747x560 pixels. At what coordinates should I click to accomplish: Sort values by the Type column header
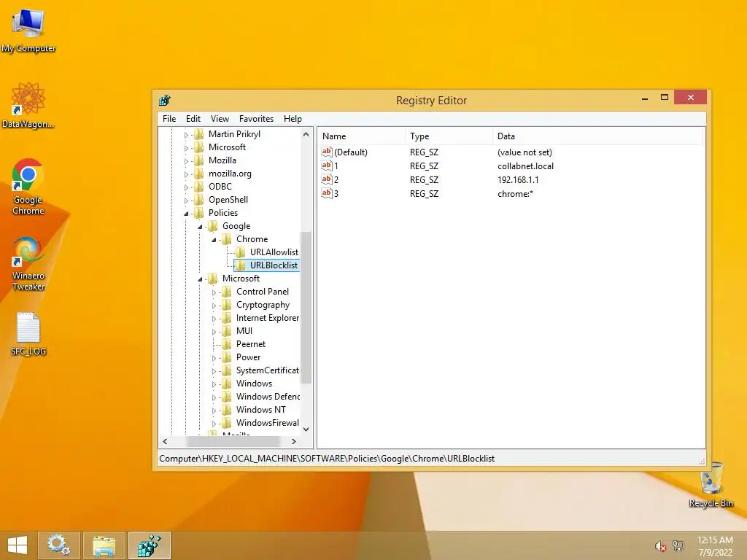tap(449, 136)
